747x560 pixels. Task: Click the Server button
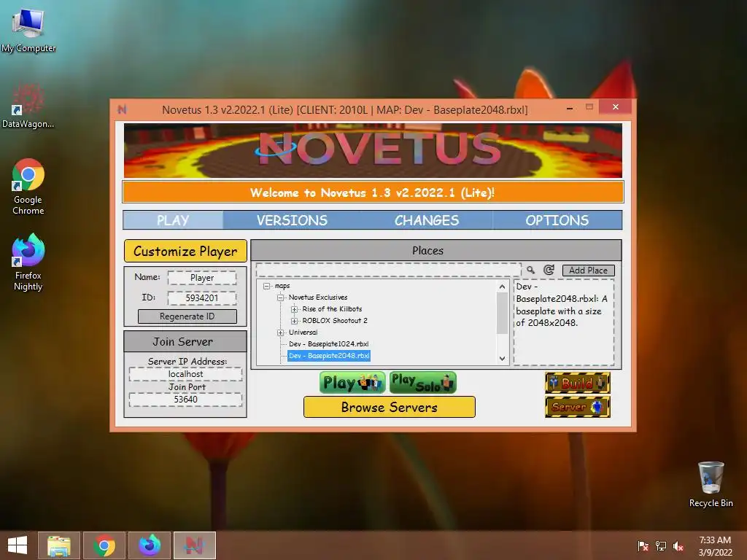click(578, 407)
